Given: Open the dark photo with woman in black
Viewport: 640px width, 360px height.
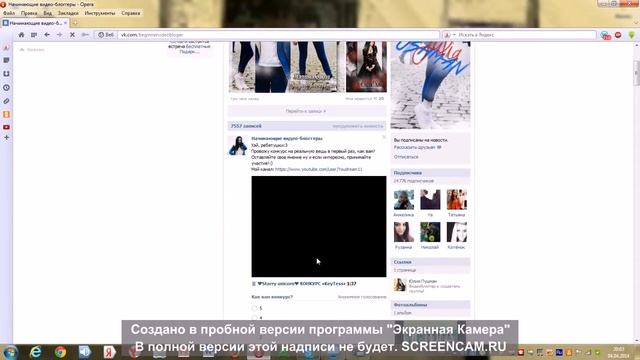Looking at the screenshot, I should point(366,67).
